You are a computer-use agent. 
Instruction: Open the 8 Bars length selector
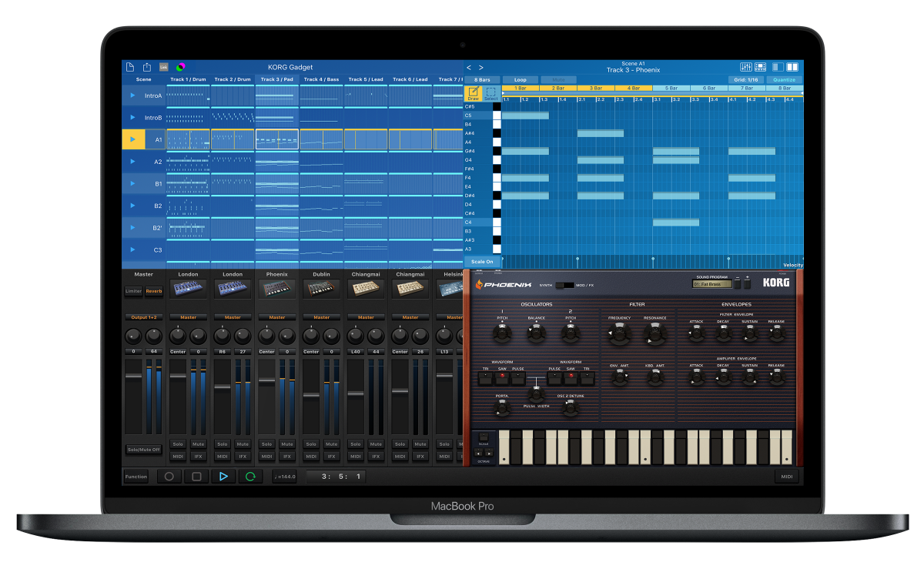(482, 79)
